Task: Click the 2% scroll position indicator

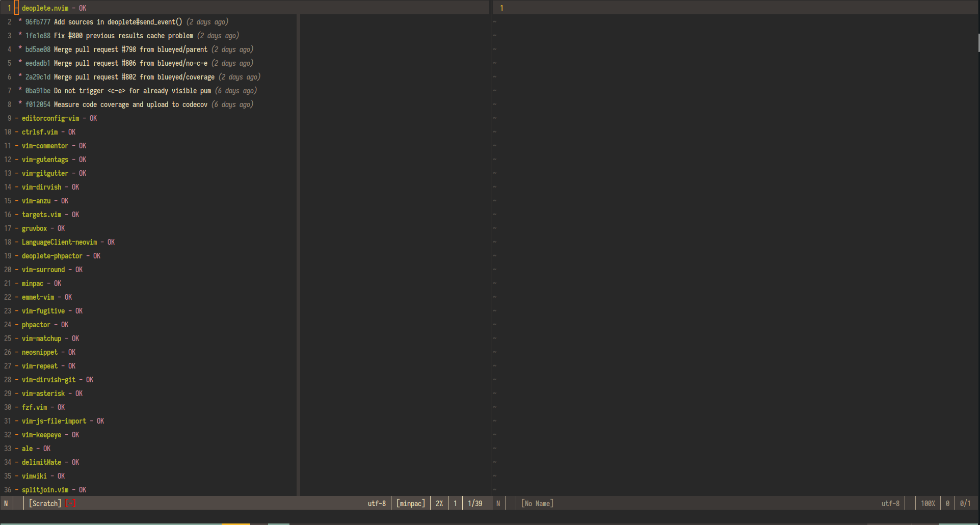Action: pos(439,504)
